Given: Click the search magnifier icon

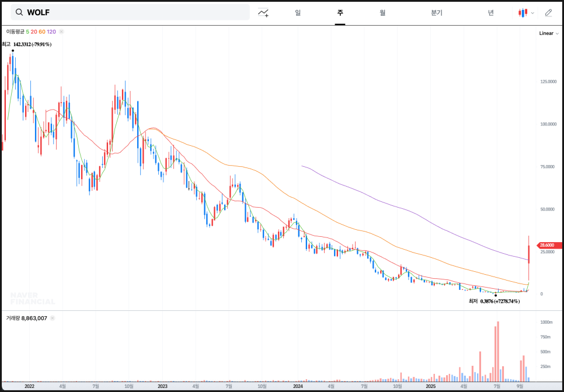Looking at the screenshot, I should [x=19, y=12].
